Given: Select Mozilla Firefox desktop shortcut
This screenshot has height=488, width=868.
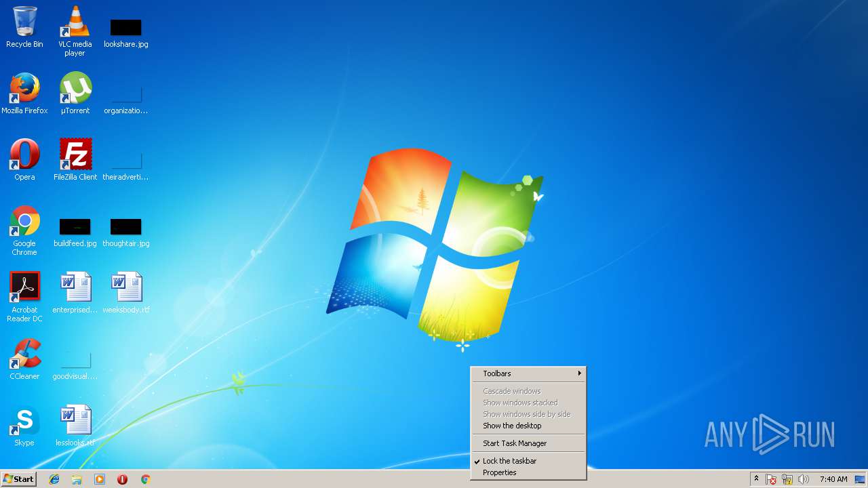Looking at the screenshot, I should click(x=24, y=94).
